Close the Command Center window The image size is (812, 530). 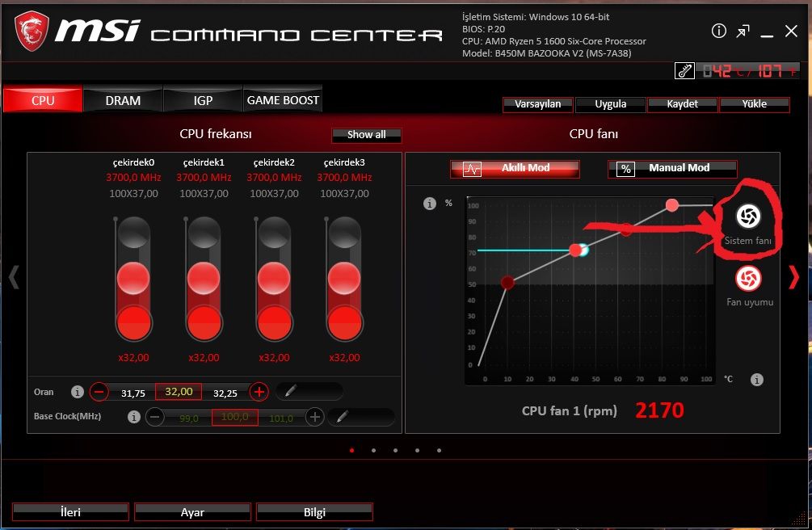[x=791, y=31]
